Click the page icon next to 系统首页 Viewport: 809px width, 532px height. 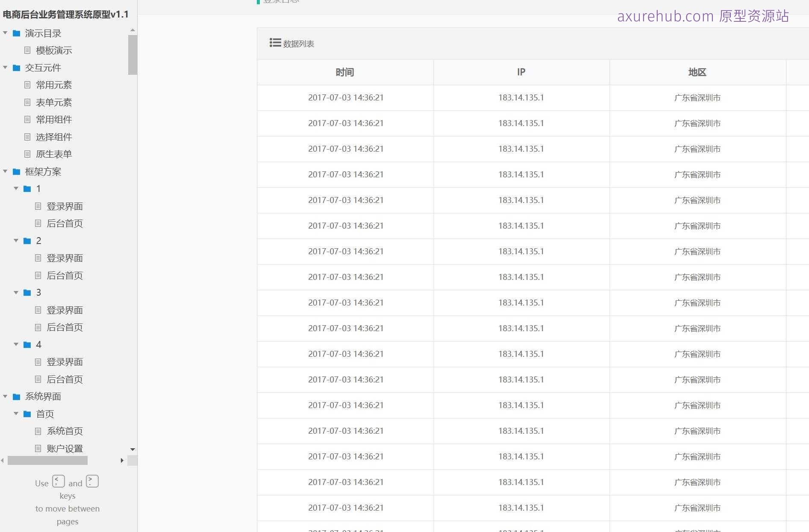coord(38,431)
